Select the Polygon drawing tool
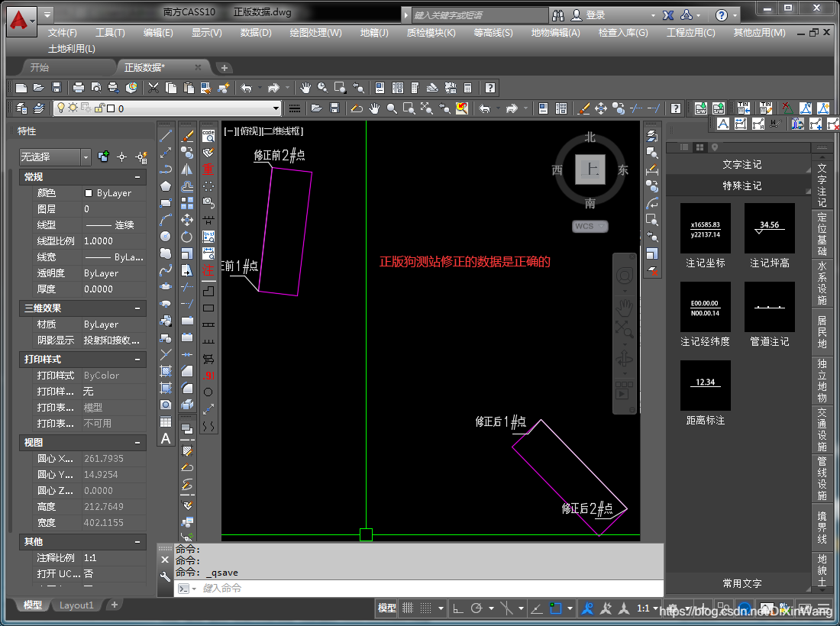Screen dimensions: 840x626 166,186
